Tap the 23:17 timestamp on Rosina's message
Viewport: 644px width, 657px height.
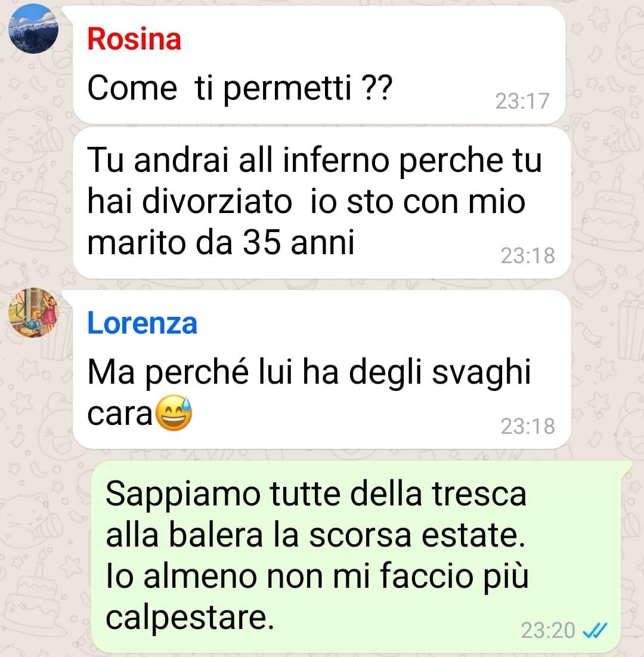[522, 101]
